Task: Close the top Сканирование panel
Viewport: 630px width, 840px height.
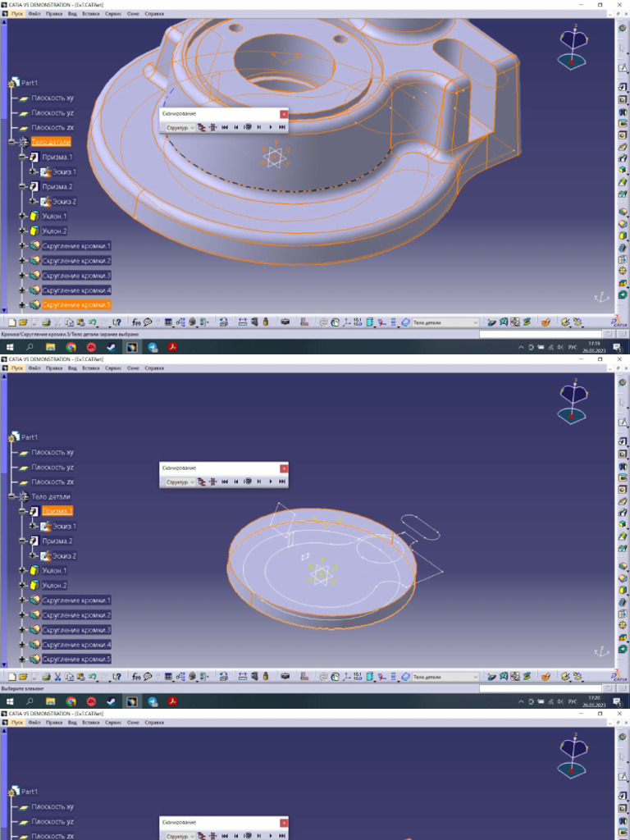Action: click(284, 114)
